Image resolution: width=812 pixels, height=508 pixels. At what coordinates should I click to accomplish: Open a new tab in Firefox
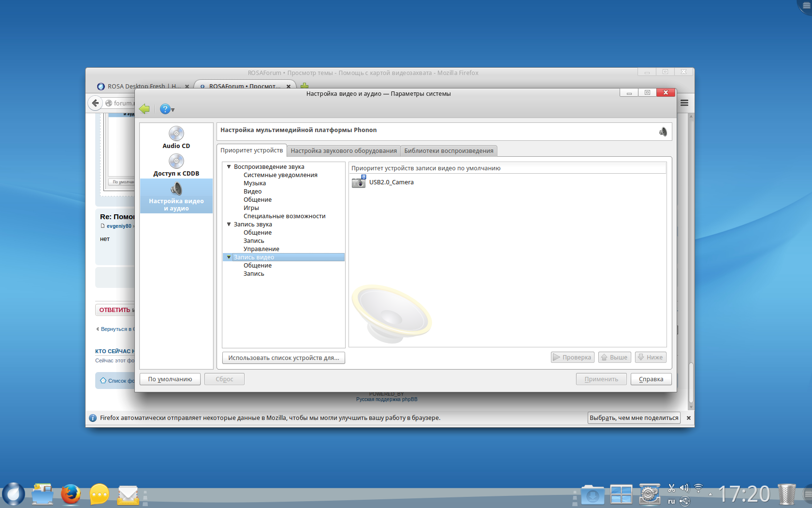[x=304, y=86]
